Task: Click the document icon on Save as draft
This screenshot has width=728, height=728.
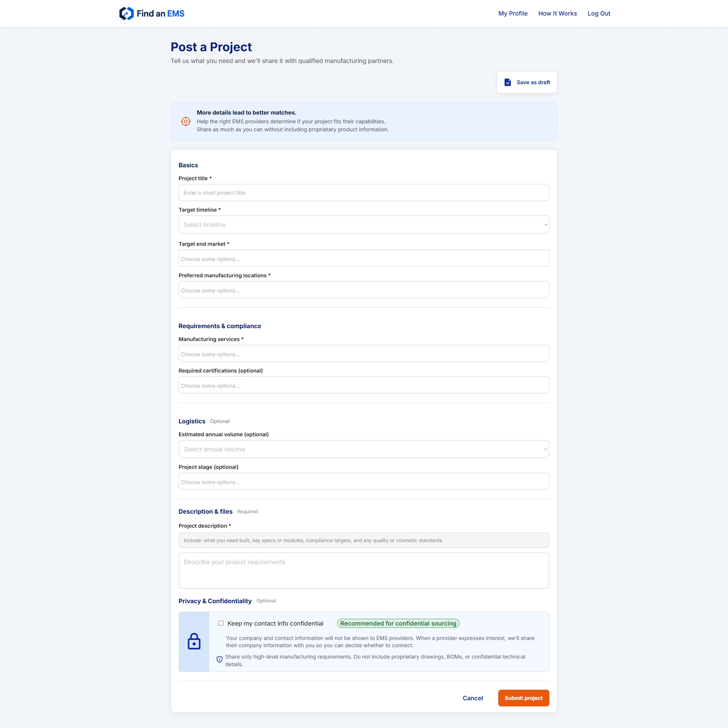Action: [508, 82]
